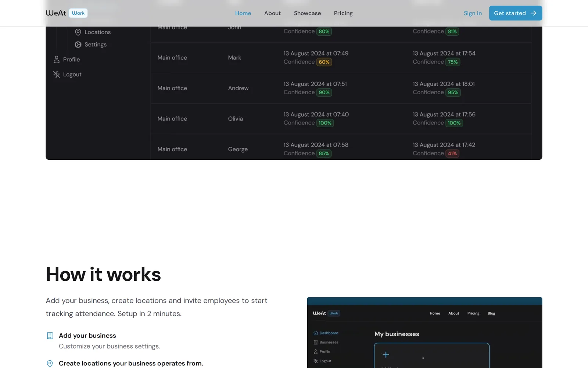Click 13 August 2024 at 07:58 timestamp
The width and height of the screenshot is (588, 368).
(316, 145)
